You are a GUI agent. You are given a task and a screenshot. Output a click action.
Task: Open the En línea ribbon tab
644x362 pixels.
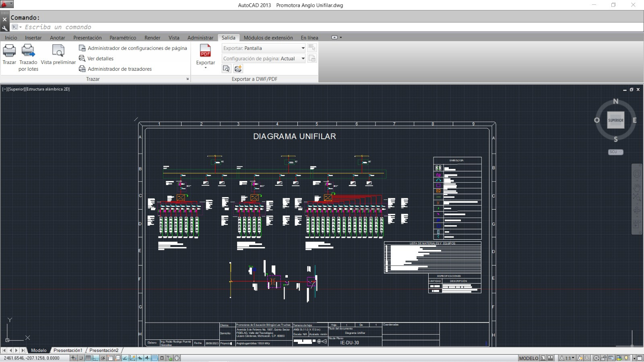pyautogui.click(x=309, y=37)
